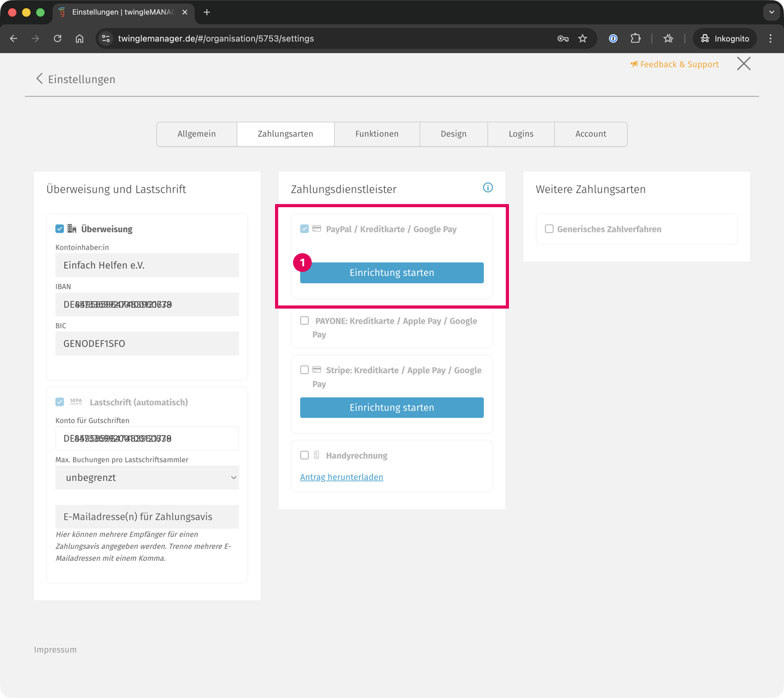Open the Max. Buchungen dropdown showing unbegrenzt

[x=147, y=478]
